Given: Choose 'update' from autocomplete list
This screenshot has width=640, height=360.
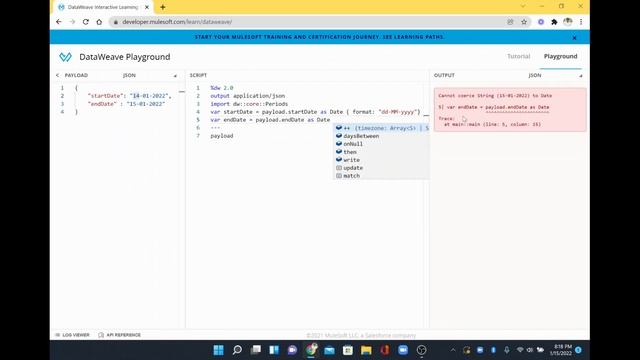Looking at the screenshot, I should (382, 168).
